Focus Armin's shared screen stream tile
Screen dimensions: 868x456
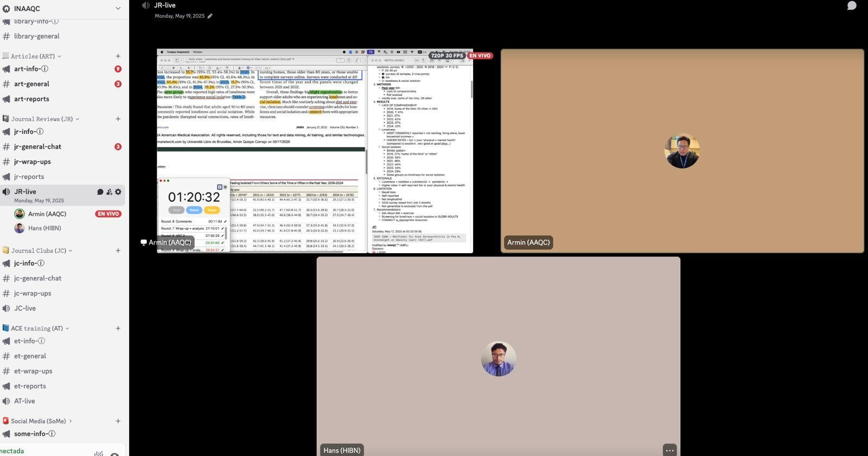coord(315,151)
